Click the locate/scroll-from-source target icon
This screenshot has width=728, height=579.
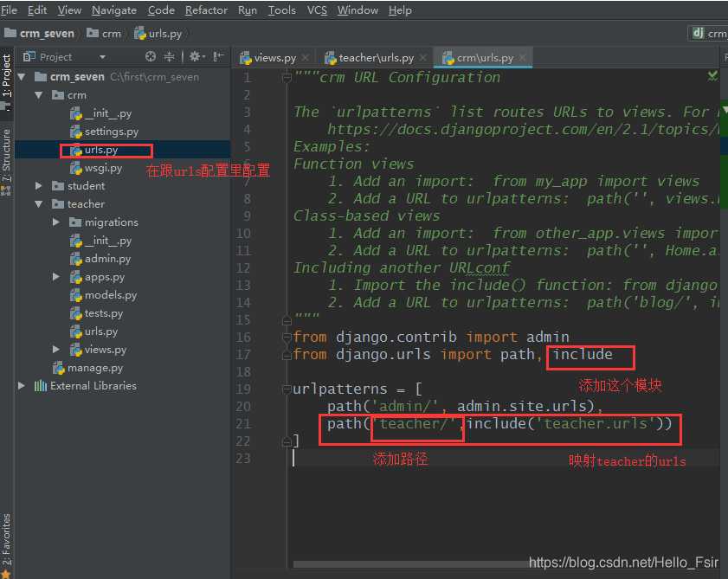click(x=151, y=56)
